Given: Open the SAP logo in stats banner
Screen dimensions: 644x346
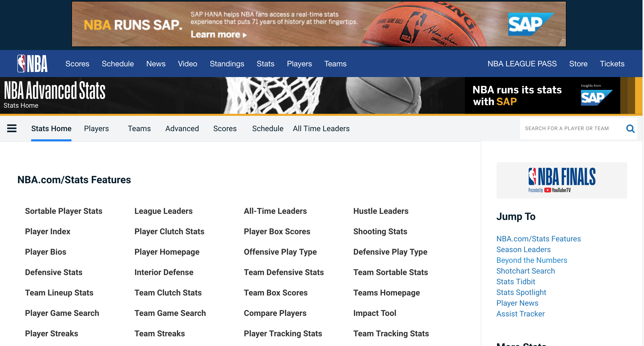Looking at the screenshot, I should (596, 97).
